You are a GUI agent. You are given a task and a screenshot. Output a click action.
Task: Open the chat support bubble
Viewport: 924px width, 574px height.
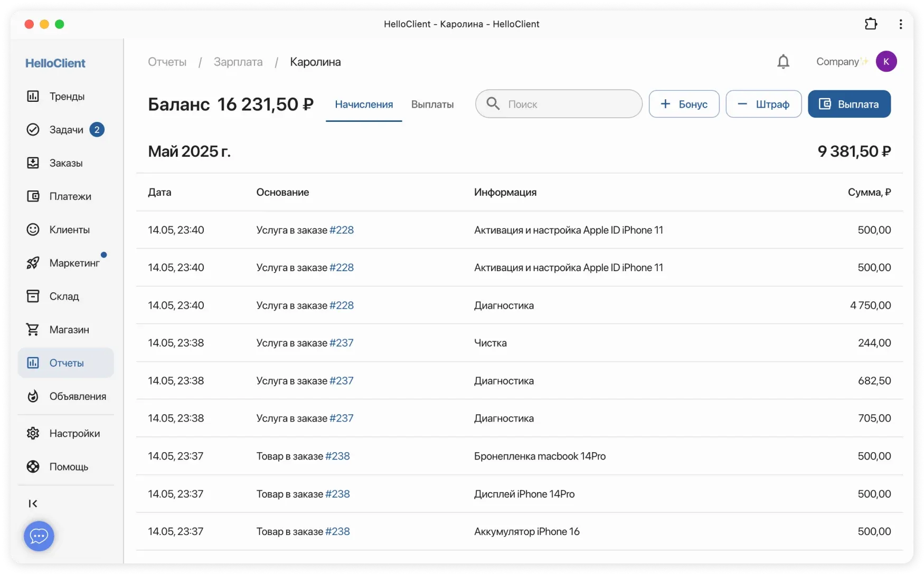39,536
